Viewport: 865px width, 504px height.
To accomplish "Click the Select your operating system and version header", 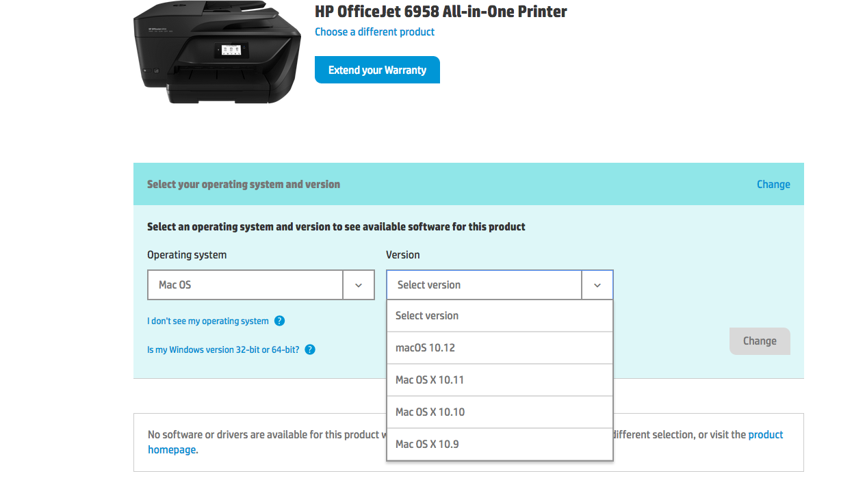I will coord(244,184).
